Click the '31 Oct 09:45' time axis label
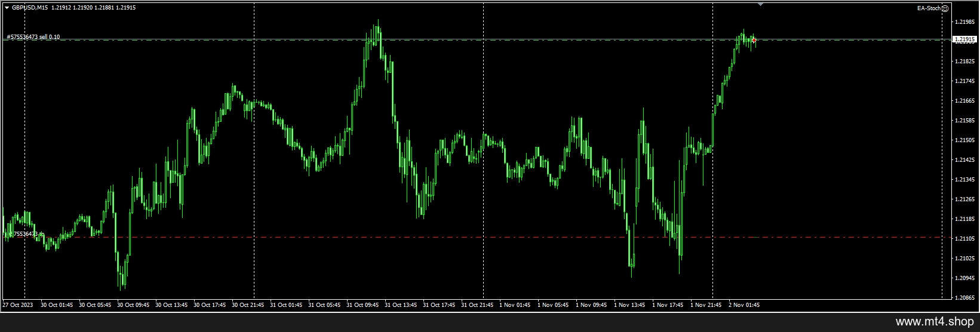This screenshot has height=332, width=980. point(362,305)
